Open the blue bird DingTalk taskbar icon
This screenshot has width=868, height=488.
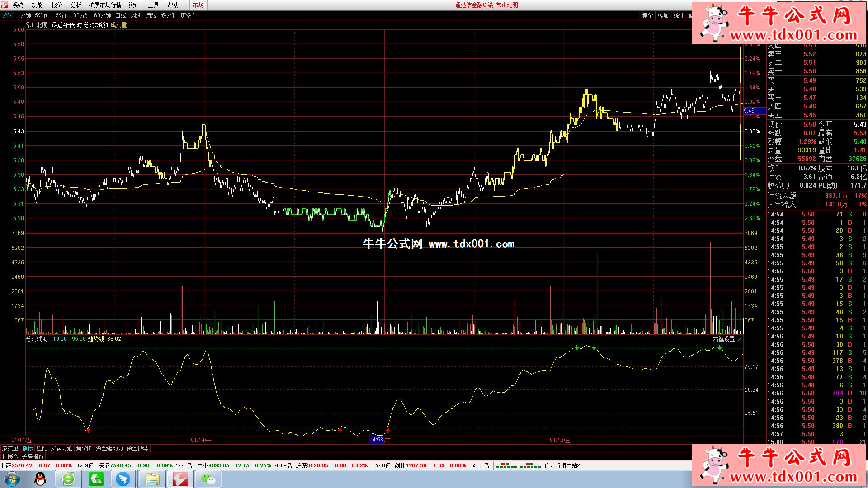[123, 479]
